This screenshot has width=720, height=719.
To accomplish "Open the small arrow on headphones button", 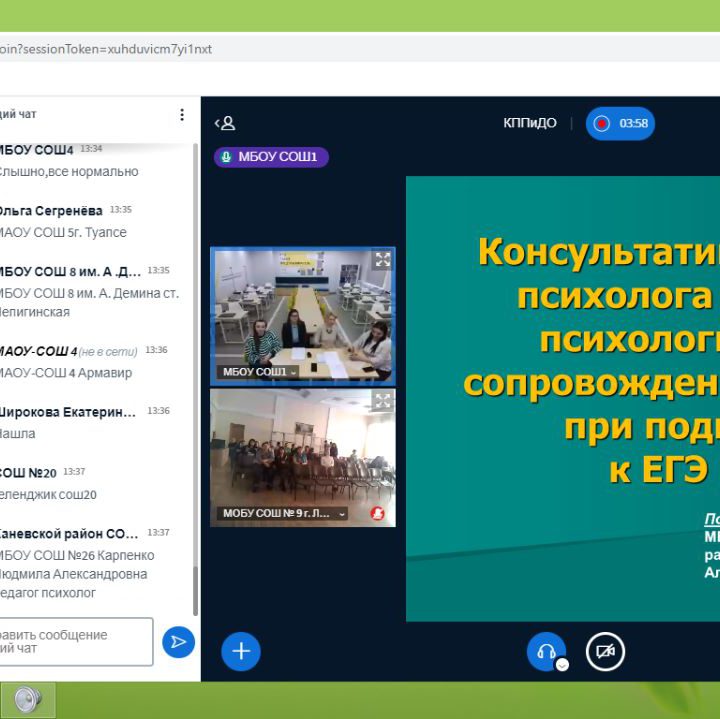I will 562,665.
